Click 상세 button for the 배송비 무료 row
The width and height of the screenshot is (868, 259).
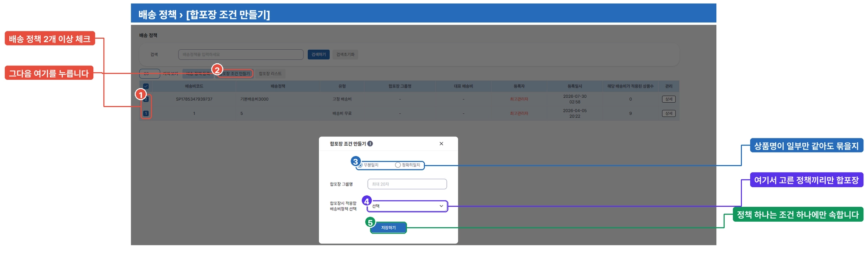[669, 113]
